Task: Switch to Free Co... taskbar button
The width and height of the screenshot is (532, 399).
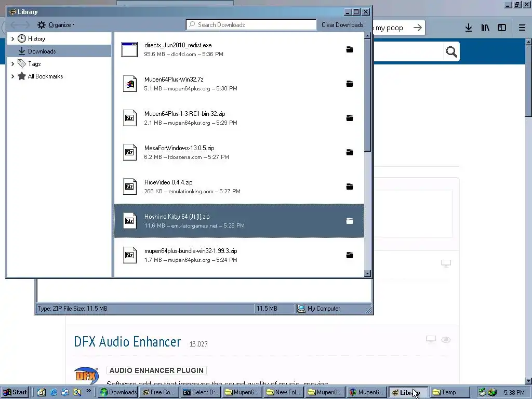Action: click(x=159, y=392)
